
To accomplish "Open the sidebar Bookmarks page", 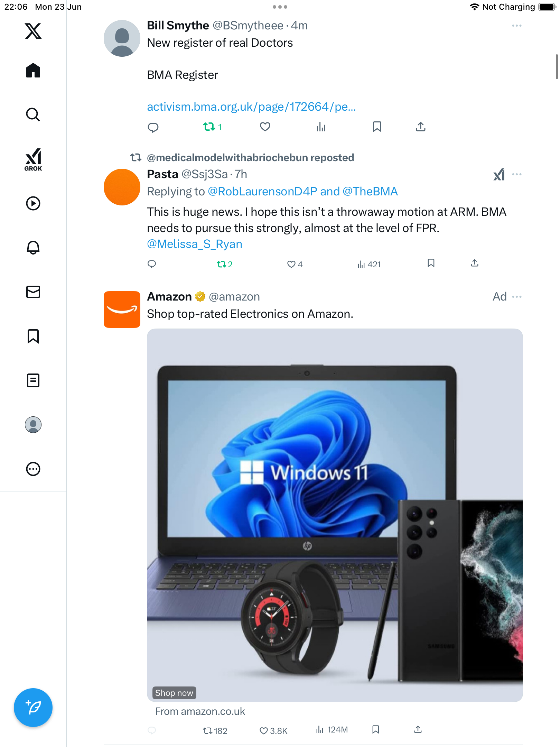I will tap(33, 336).
